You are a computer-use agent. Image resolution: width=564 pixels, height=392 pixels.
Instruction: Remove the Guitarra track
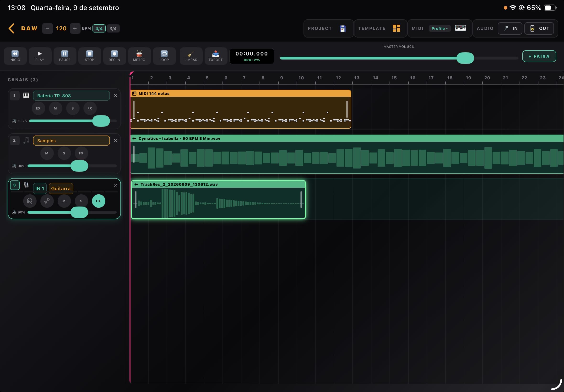coord(116,185)
